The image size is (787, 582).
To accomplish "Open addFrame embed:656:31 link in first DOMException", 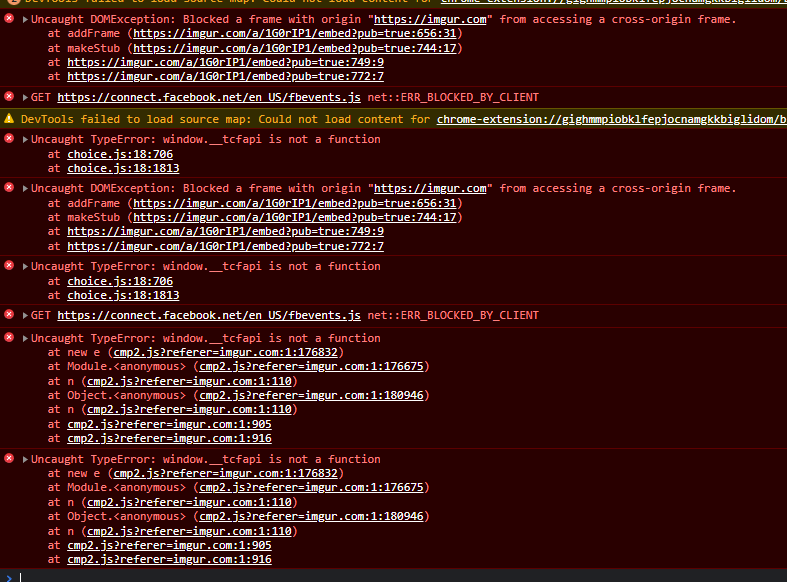I will [295, 34].
